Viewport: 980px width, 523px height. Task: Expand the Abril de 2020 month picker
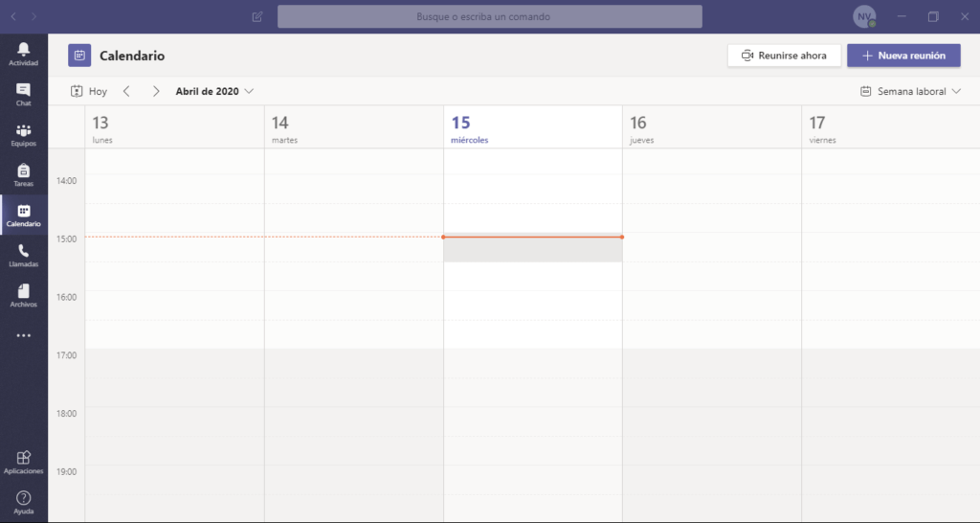coord(214,92)
